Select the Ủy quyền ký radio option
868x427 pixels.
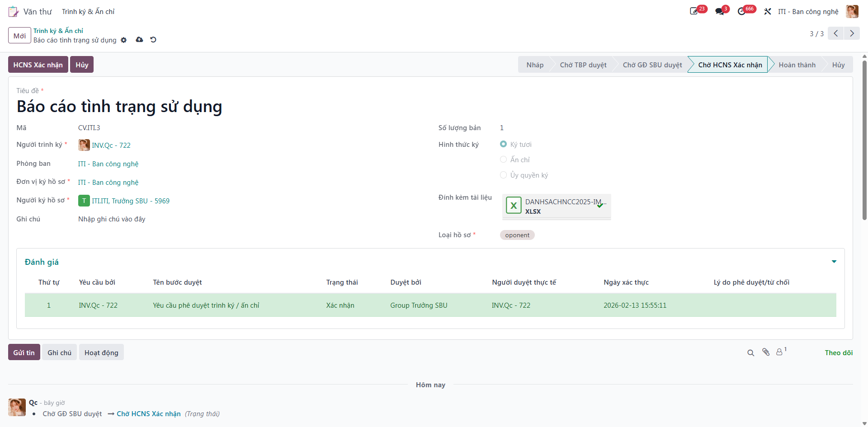[503, 175]
